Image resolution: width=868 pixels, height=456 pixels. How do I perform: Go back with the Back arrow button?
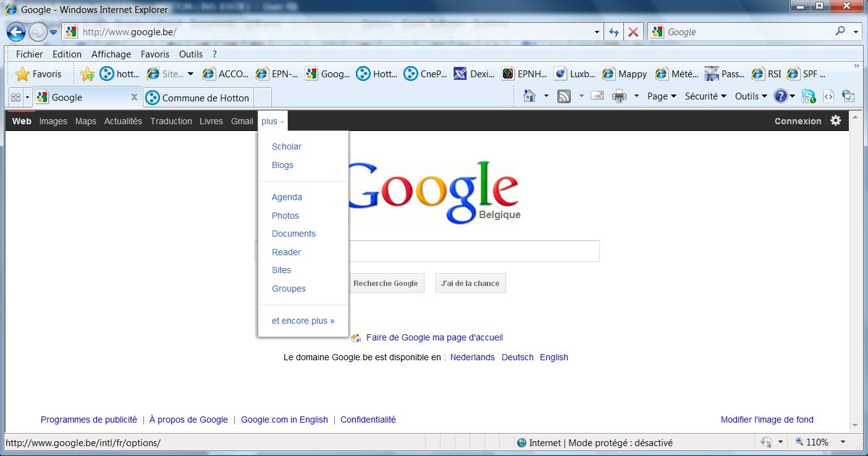coord(16,32)
